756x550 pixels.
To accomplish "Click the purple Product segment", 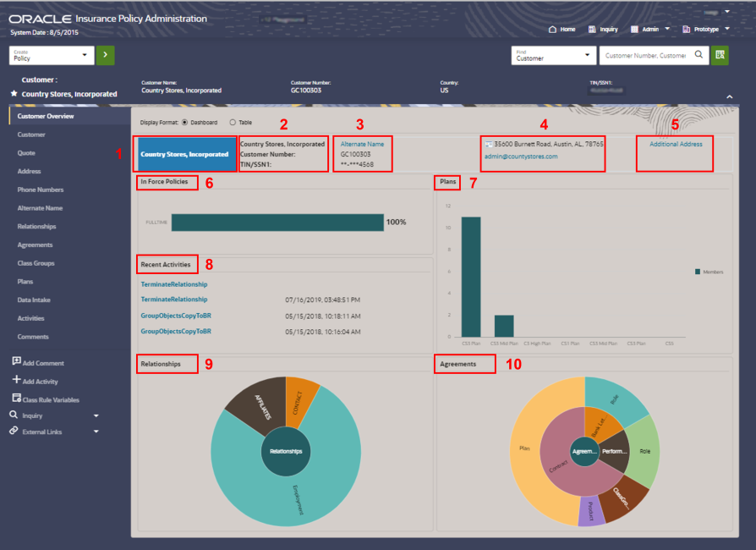I will (592, 510).
